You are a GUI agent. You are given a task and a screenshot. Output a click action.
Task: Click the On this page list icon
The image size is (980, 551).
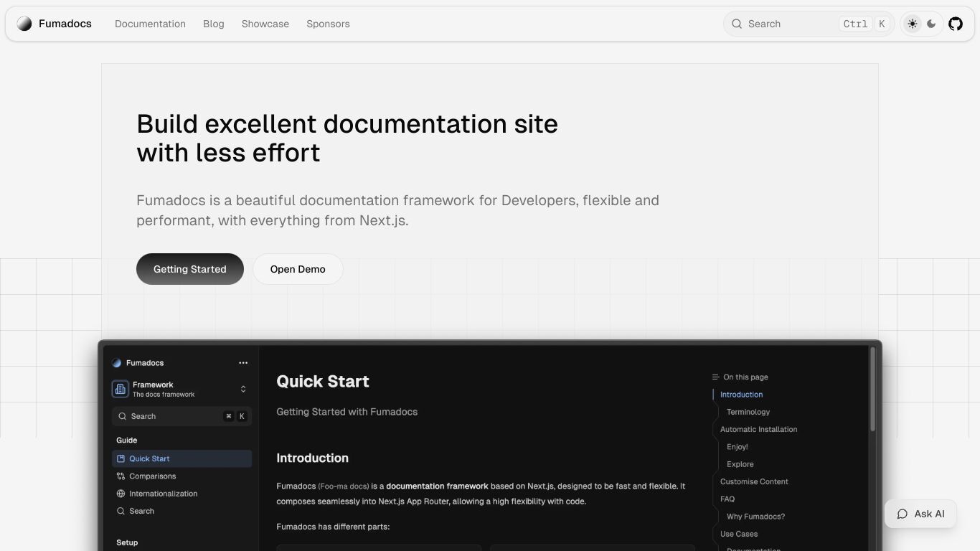(x=715, y=377)
